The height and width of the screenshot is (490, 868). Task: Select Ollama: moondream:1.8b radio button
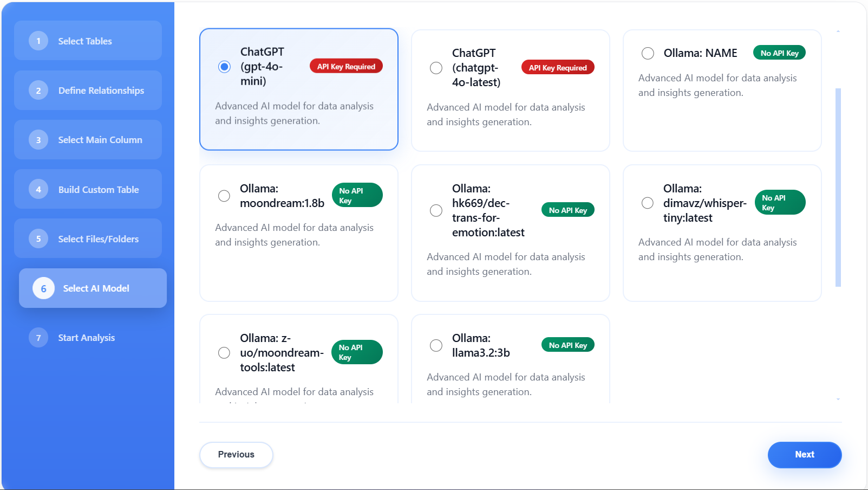point(224,196)
